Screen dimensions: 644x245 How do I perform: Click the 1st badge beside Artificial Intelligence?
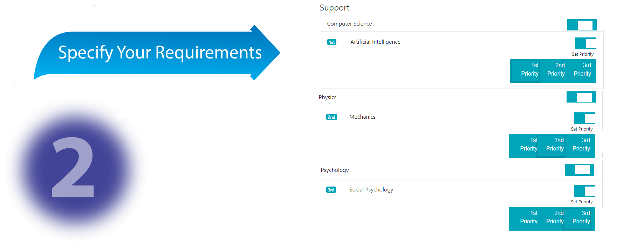pyautogui.click(x=331, y=42)
